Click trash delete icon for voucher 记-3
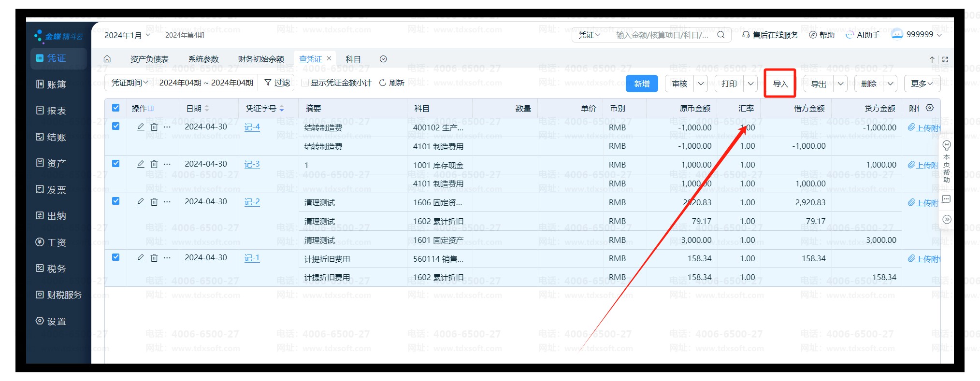This screenshot has width=980, height=381. click(x=154, y=164)
